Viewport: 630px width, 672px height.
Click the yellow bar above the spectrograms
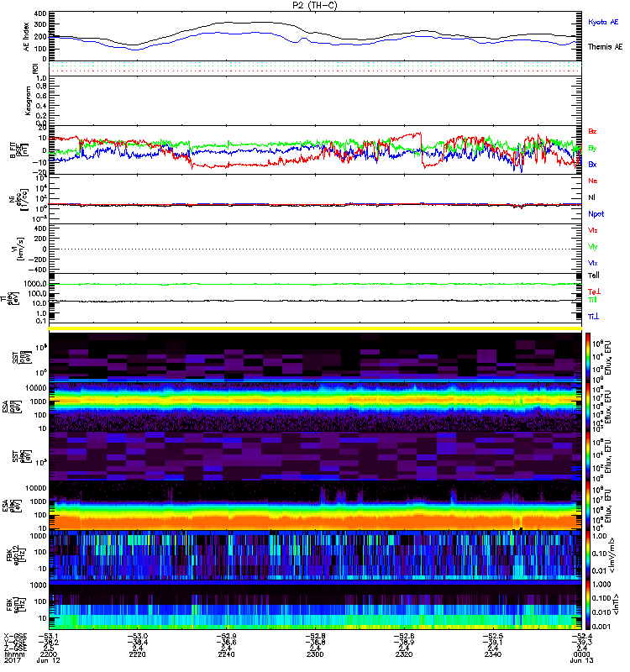(x=315, y=328)
